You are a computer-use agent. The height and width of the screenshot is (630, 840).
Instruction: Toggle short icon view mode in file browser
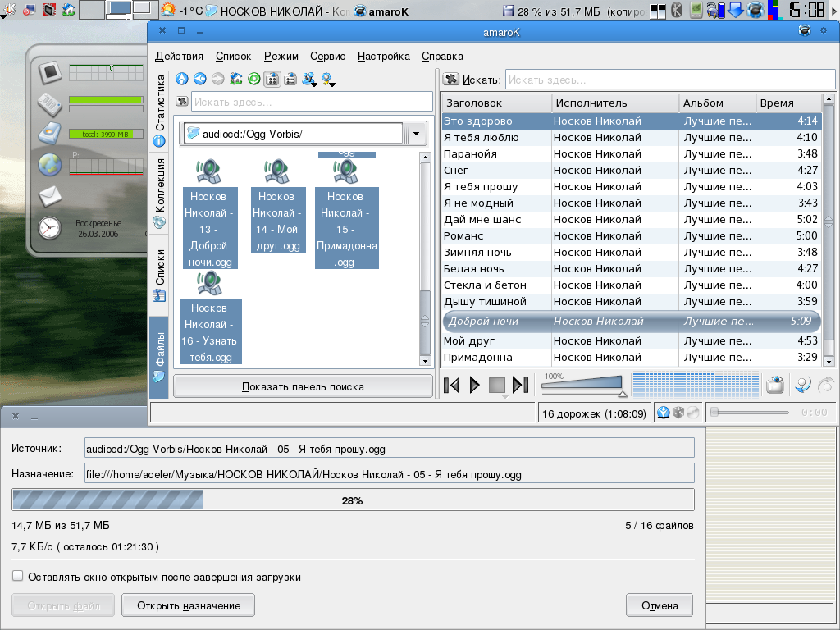pos(272,80)
